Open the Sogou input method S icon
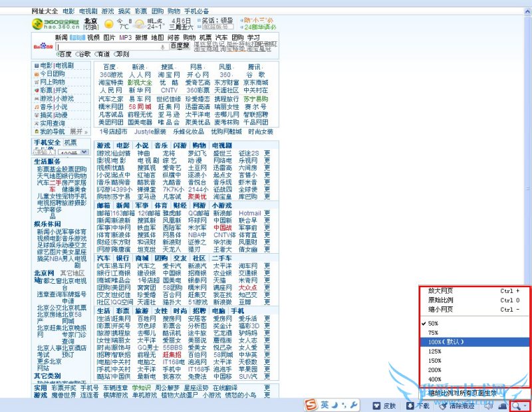This screenshot has height=412, width=532. tap(311, 405)
